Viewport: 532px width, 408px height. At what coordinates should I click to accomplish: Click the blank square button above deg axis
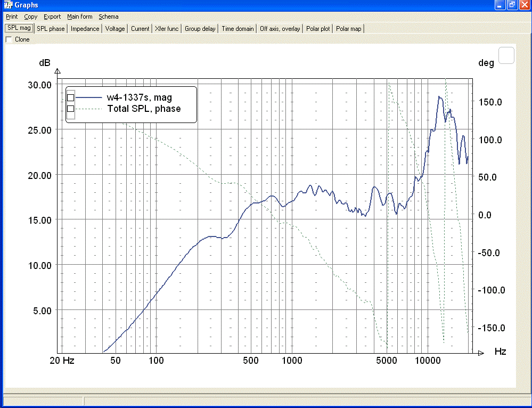tap(506, 55)
